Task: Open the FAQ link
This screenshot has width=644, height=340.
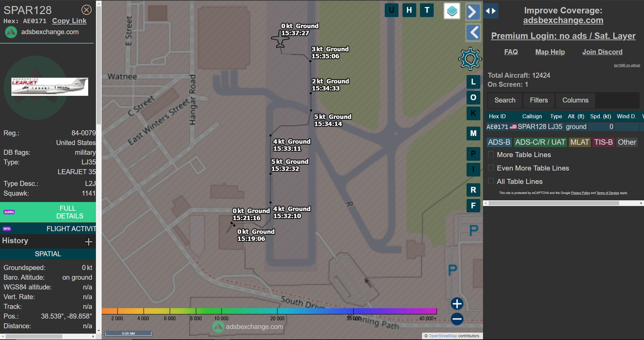Action: (x=511, y=52)
